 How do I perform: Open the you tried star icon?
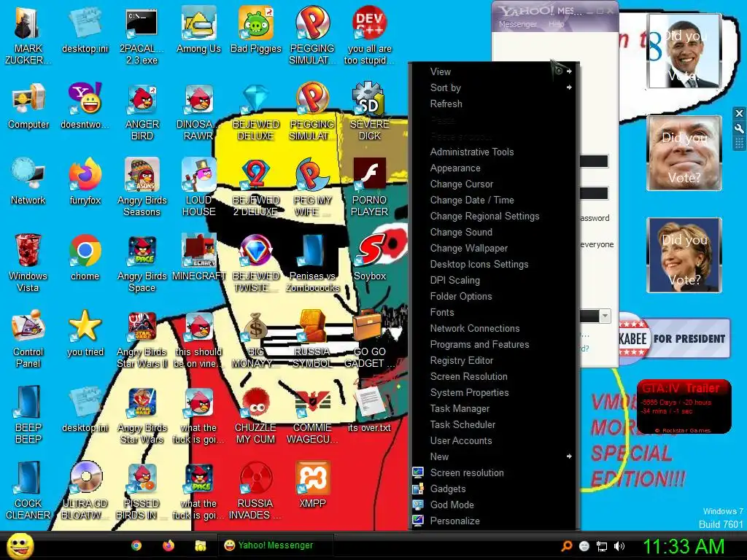click(x=85, y=333)
